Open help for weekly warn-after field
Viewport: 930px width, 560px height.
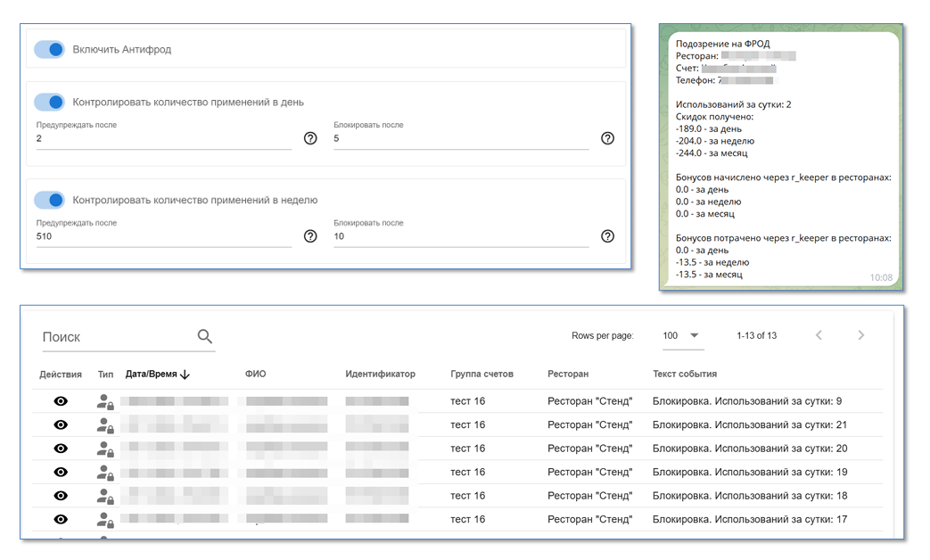click(310, 236)
